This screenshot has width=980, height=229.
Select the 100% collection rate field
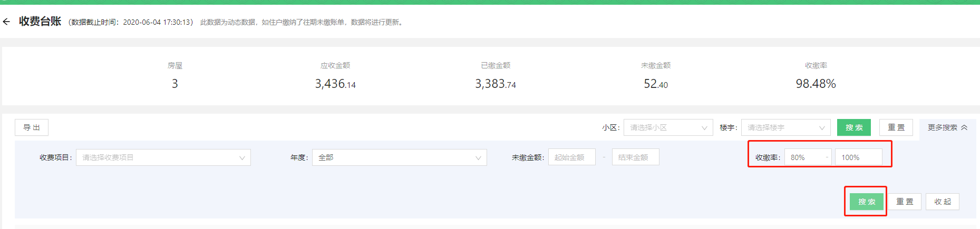[858, 157]
